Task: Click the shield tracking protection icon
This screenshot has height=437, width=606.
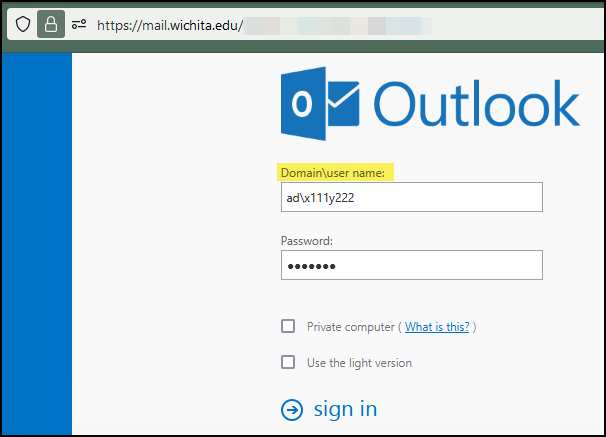Action: [23, 24]
